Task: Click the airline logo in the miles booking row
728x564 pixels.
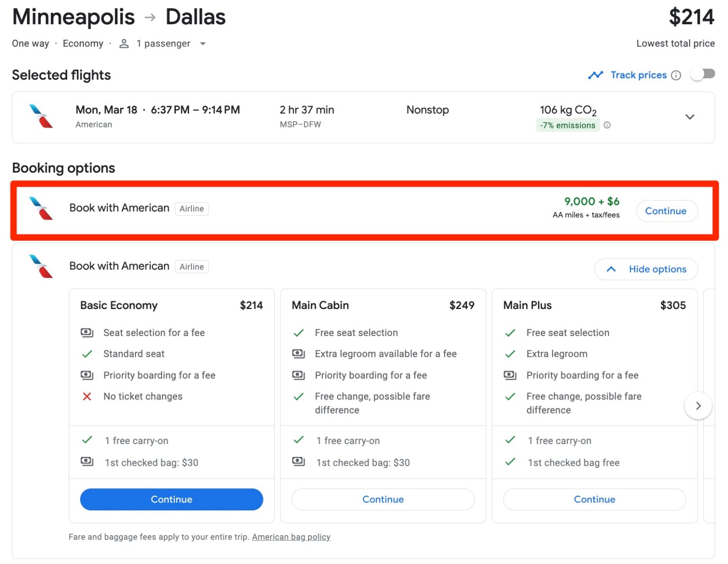Action: (41, 209)
